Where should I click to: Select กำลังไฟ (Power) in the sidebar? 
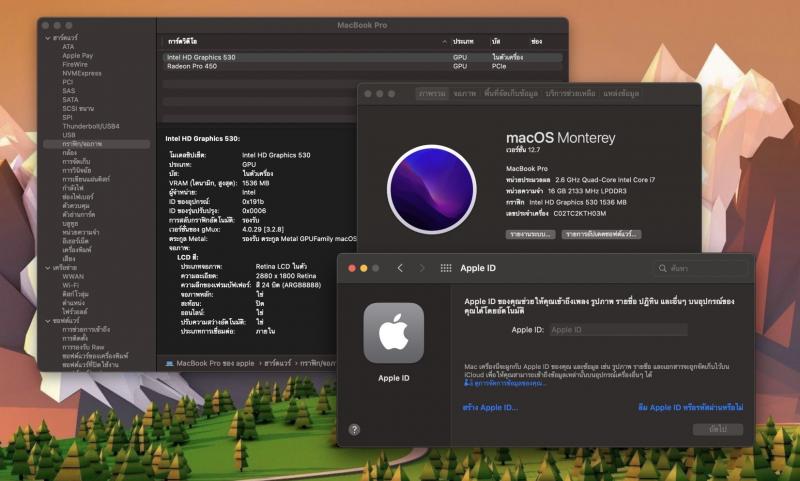pyautogui.click(x=73, y=188)
